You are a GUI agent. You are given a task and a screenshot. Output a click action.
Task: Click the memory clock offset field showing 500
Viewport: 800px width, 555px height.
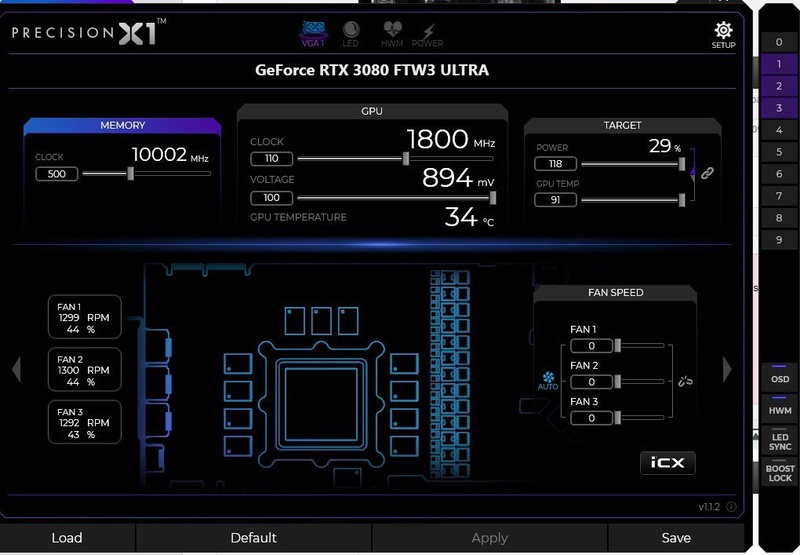[x=57, y=174]
